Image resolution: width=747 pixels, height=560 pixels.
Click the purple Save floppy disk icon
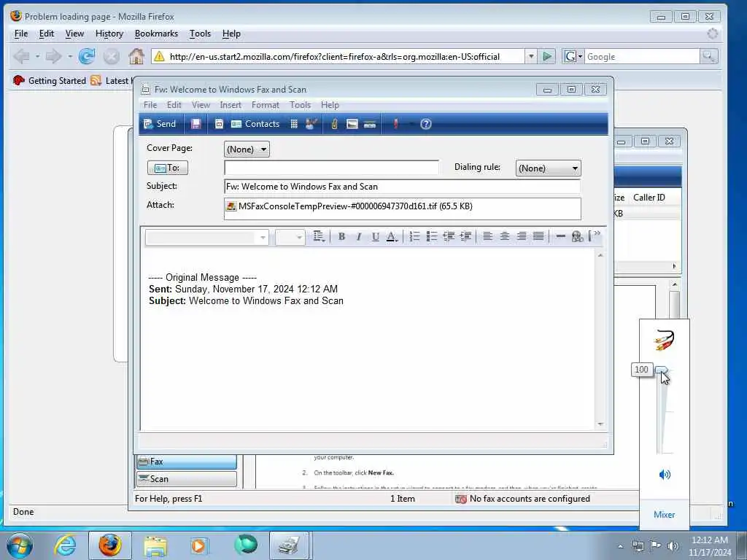(196, 124)
